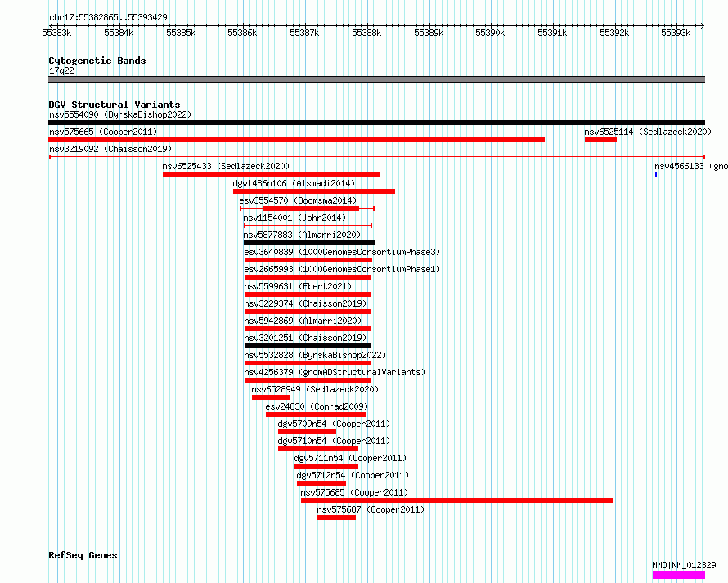Select the dgv1486n106 (Alsmadi2014) label
Image resolution: width=728 pixels, height=583 pixels.
294,183
